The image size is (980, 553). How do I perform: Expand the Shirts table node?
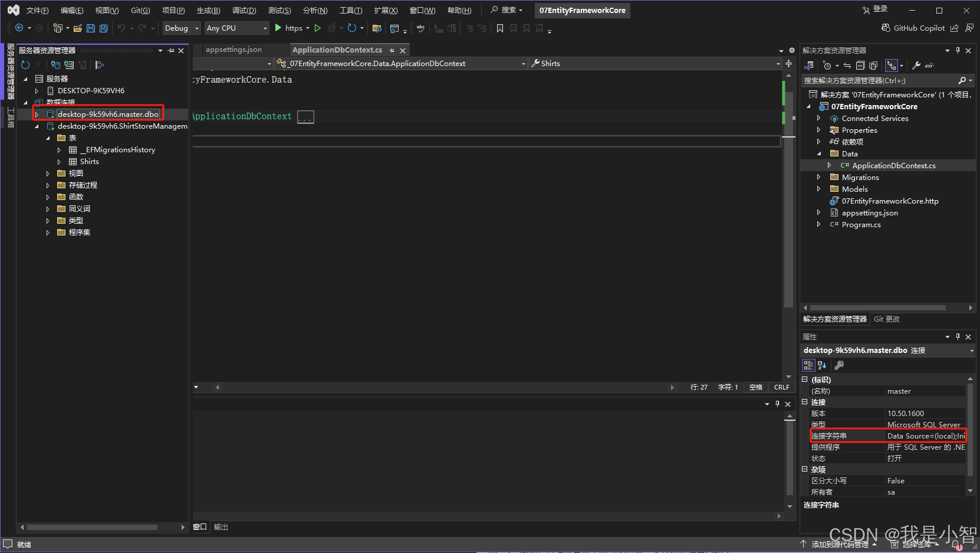pos(59,162)
